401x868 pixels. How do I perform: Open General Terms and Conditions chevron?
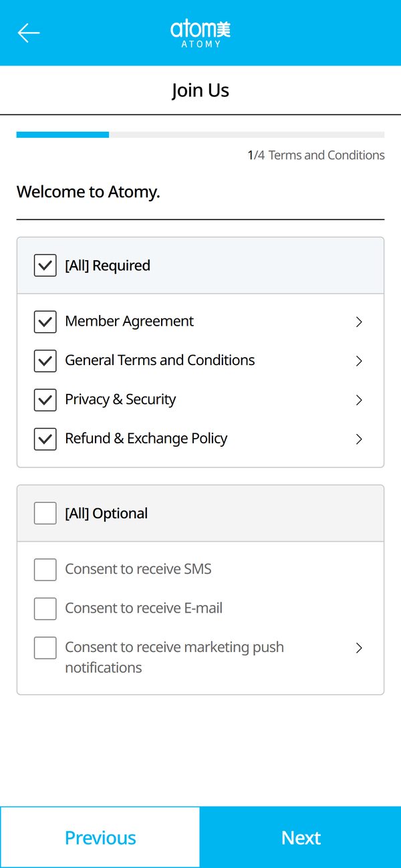tap(359, 361)
